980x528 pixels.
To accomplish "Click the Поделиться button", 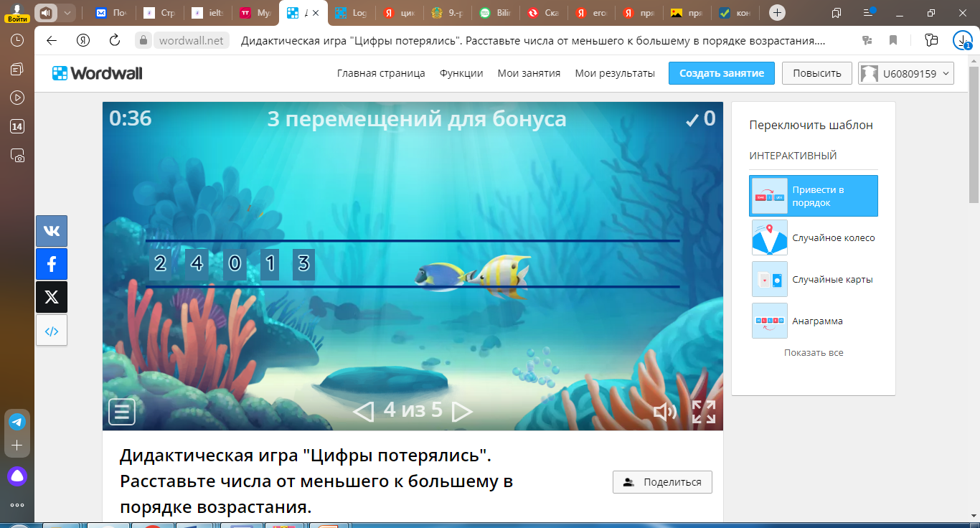I will [x=662, y=482].
